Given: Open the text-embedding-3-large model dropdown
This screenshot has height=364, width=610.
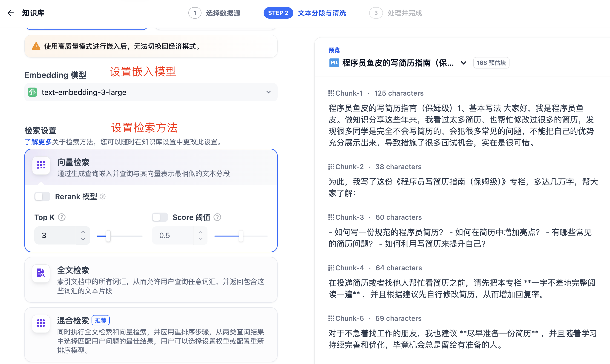Looking at the screenshot, I should [x=151, y=92].
